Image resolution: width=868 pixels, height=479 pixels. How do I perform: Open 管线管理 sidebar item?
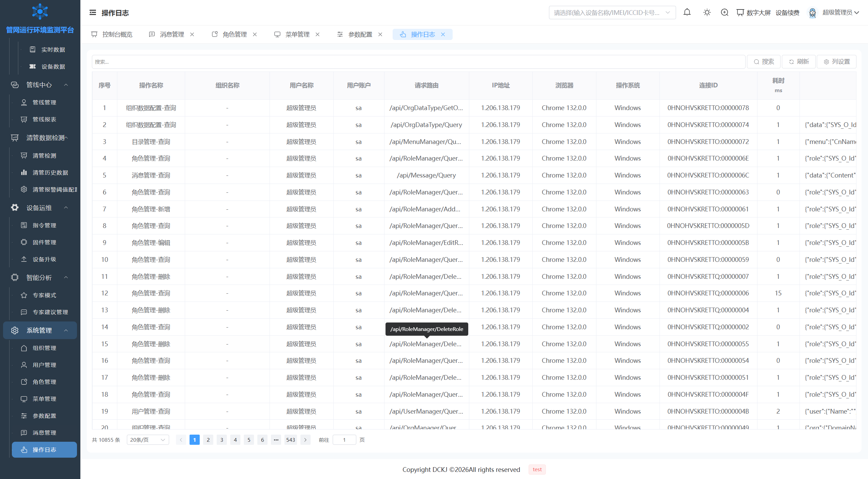(44, 102)
